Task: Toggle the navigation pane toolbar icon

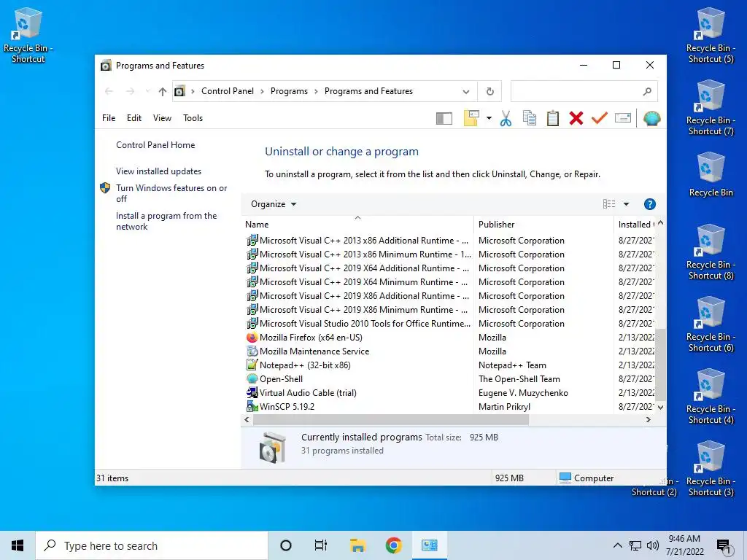Action: (444, 119)
